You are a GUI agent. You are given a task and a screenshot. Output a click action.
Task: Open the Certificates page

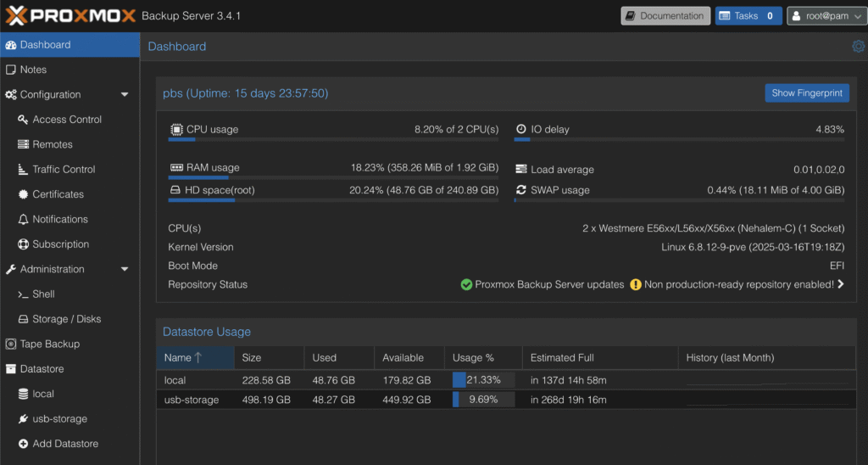tap(70, 194)
